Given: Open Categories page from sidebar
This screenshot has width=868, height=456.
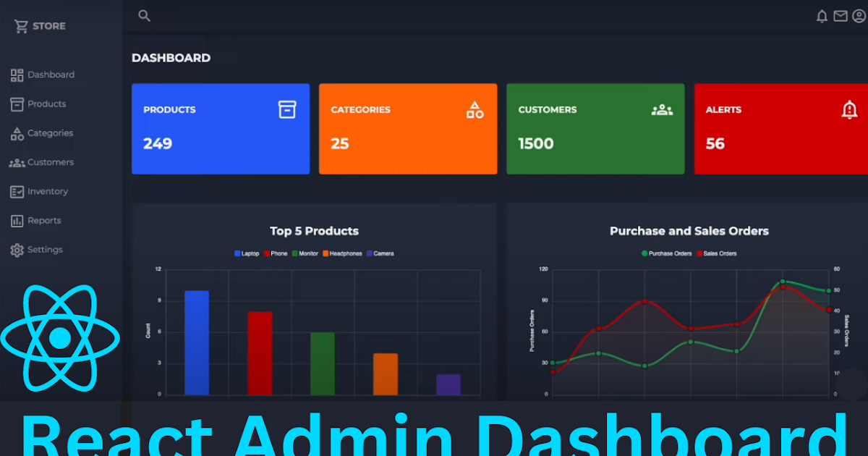Looking at the screenshot, I should (x=50, y=133).
